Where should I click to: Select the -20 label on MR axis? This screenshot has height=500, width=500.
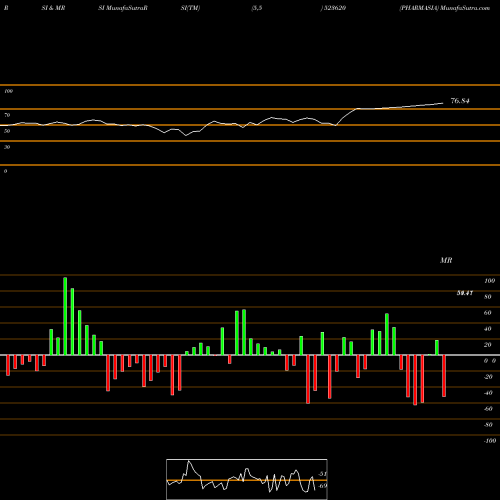(488, 377)
